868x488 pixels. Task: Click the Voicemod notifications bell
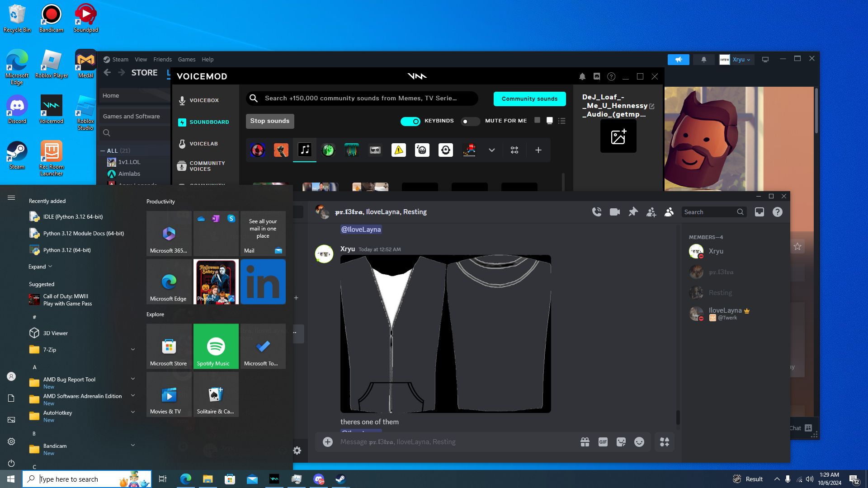click(582, 77)
